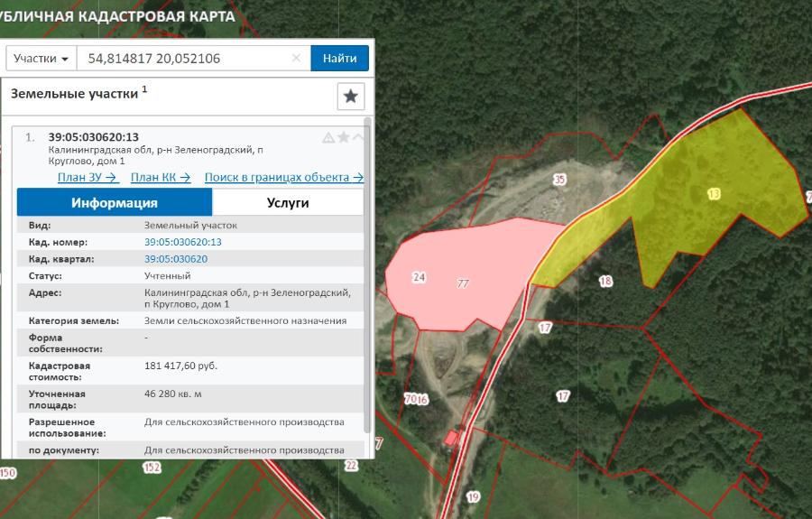Click the favorites star button in the header
The image size is (812, 519).
[x=350, y=96]
